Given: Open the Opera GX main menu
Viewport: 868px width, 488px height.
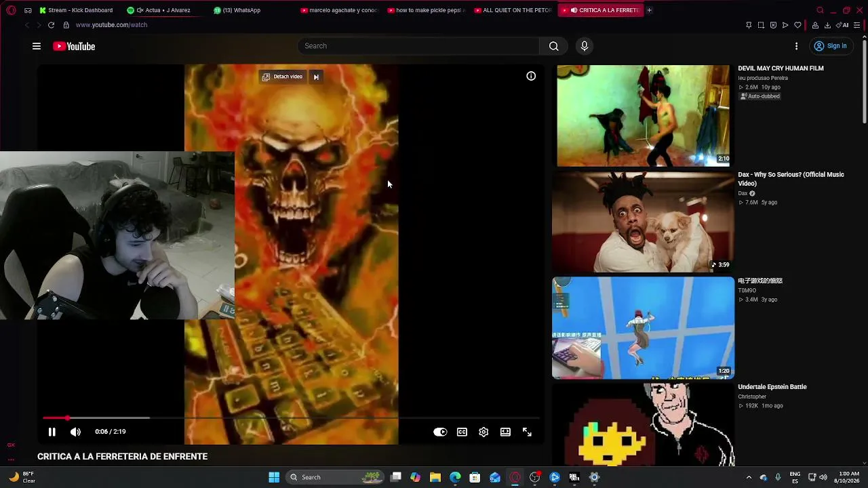Looking at the screenshot, I should [11, 10].
